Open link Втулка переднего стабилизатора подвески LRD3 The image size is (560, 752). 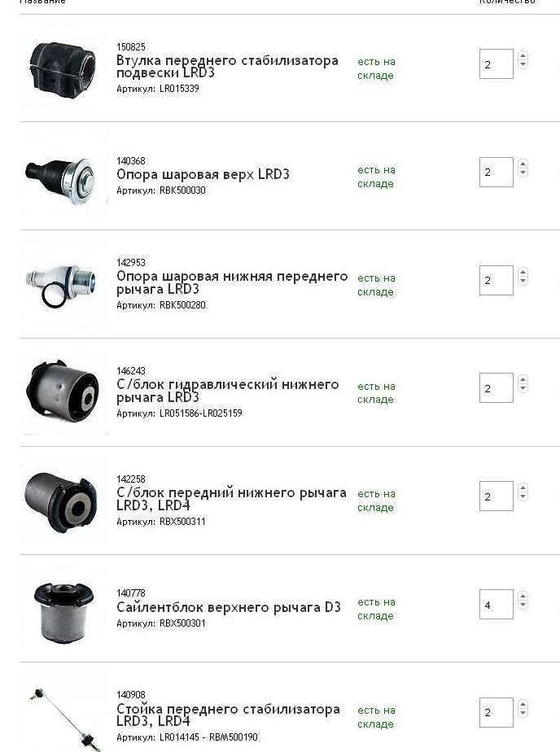coord(227,67)
